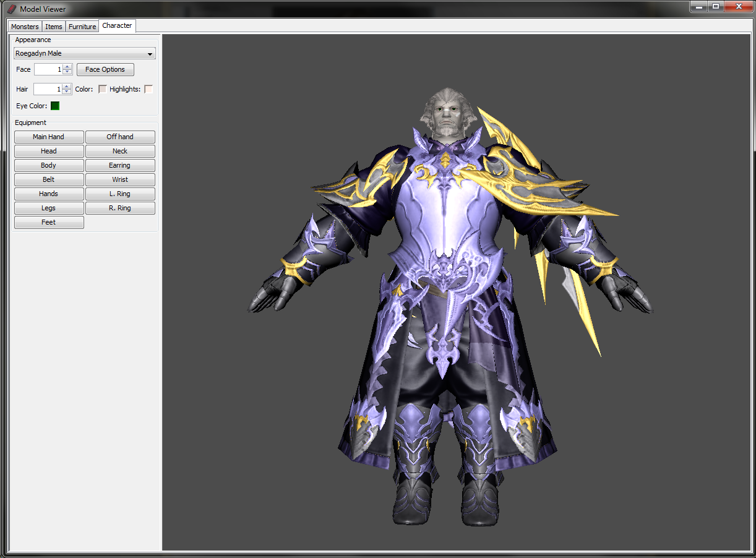Click the Character tab
Image resolution: width=756 pixels, height=558 pixels.
tap(117, 25)
